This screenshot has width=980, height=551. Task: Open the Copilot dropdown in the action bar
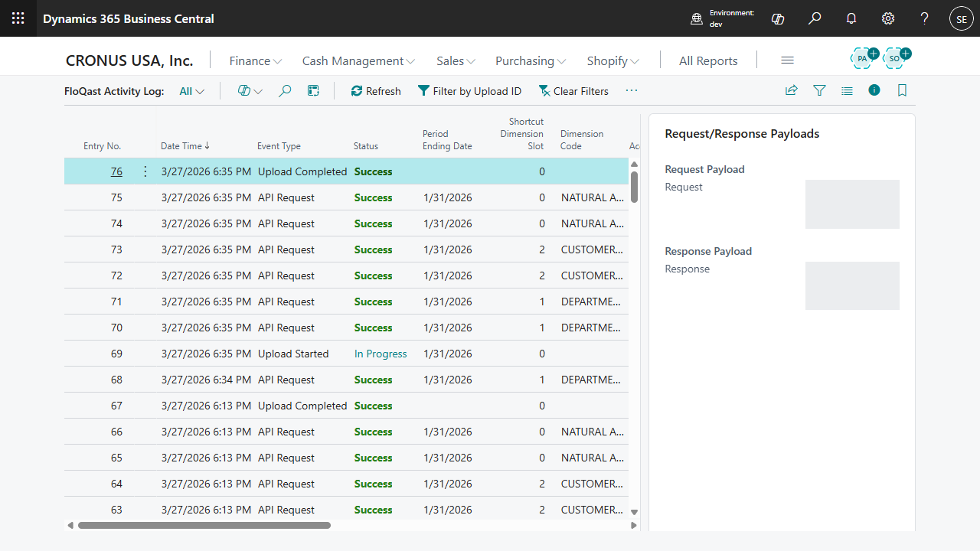pyautogui.click(x=250, y=91)
